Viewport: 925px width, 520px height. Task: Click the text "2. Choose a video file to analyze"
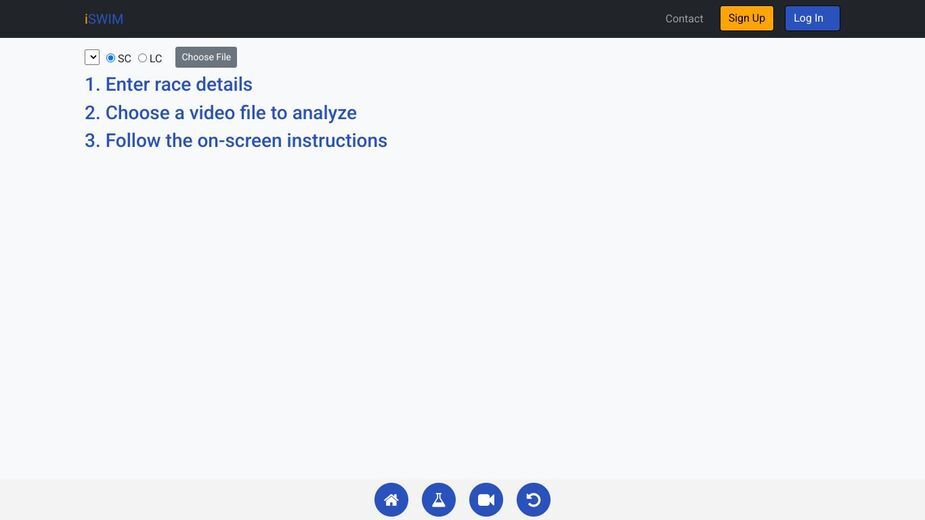coord(221,113)
